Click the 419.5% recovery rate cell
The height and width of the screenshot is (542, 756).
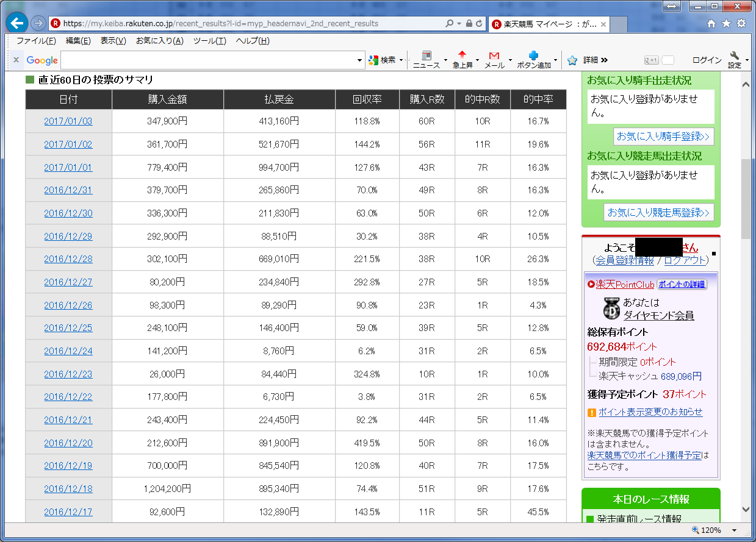click(x=367, y=443)
